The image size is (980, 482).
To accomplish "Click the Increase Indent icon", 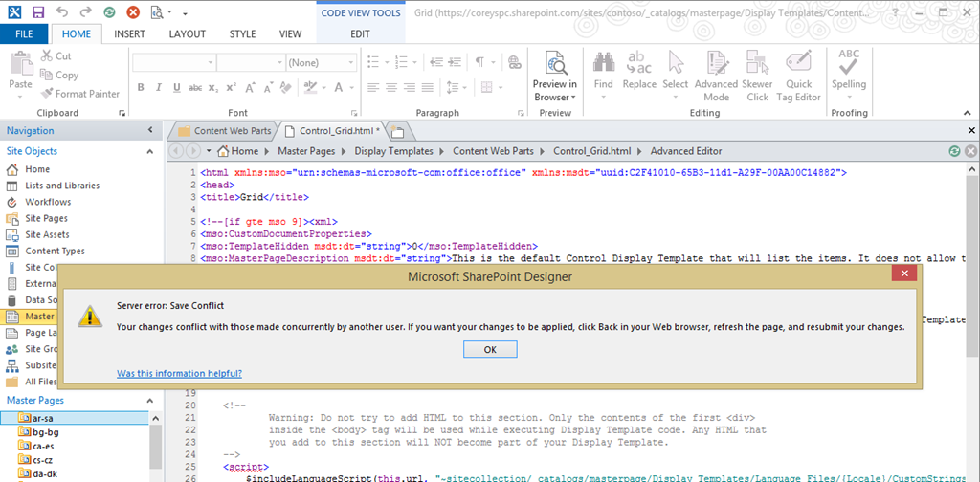I will coord(455,62).
